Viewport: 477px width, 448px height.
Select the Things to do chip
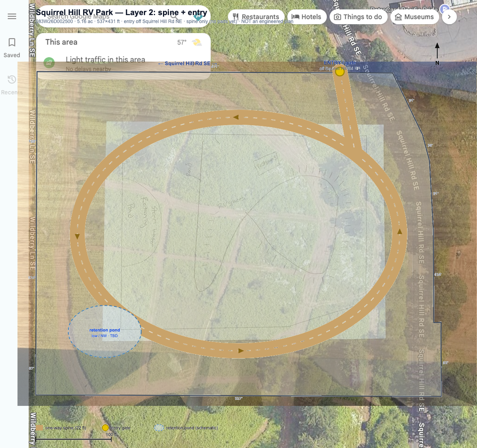click(x=358, y=17)
